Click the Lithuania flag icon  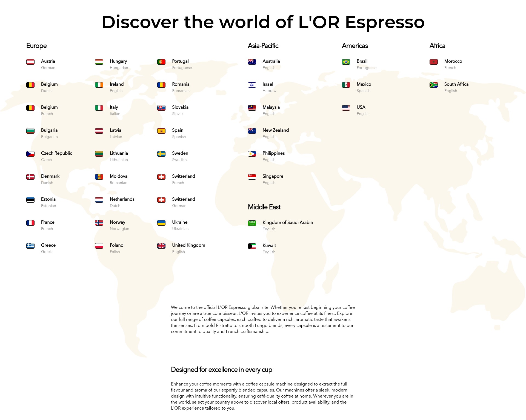click(99, 154)
